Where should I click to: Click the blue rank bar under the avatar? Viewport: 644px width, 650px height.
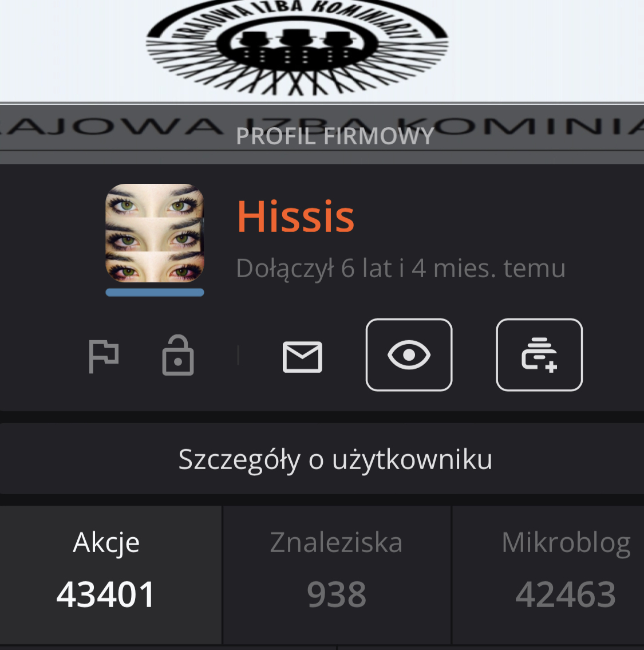pyautogui.click(x=155, y=292)
